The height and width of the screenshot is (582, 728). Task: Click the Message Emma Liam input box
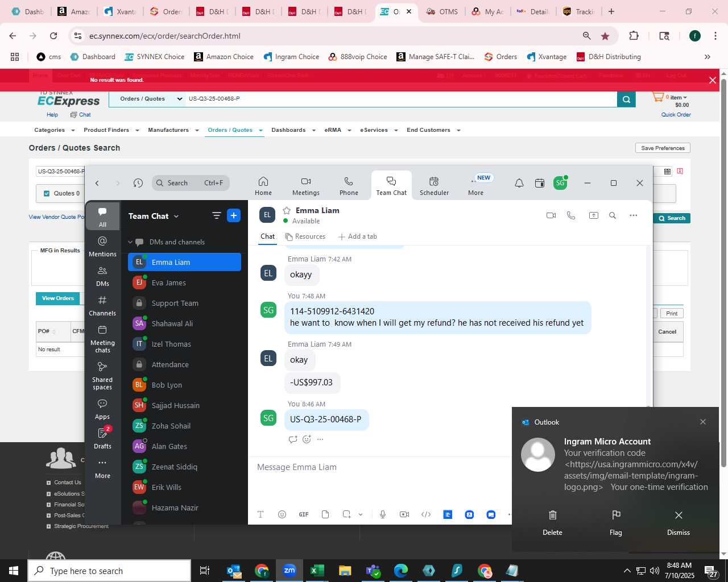tap(381, 467)
